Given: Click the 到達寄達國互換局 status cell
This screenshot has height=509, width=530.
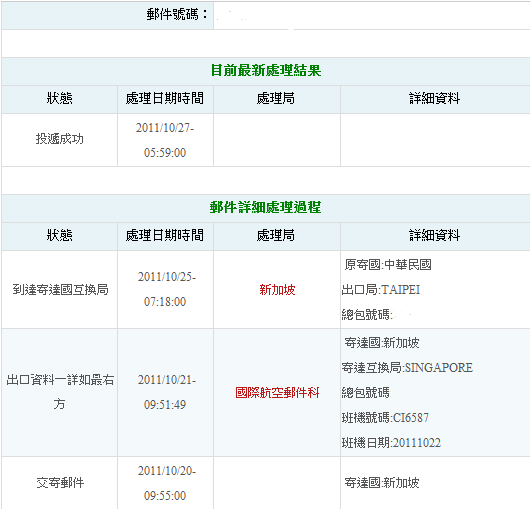Looking at the screenshot, I should click(x=60, y=290).
